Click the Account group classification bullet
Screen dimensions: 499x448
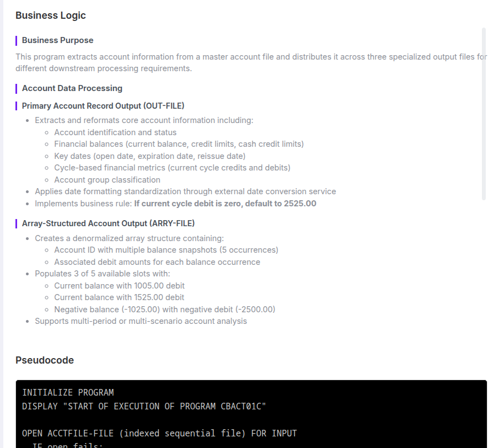point(107,180)
